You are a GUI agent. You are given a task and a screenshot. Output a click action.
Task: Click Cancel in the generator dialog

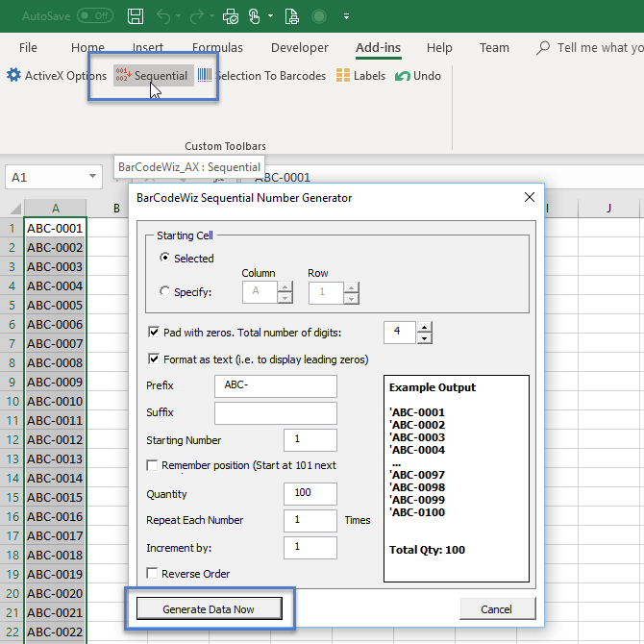pos(496,608)
